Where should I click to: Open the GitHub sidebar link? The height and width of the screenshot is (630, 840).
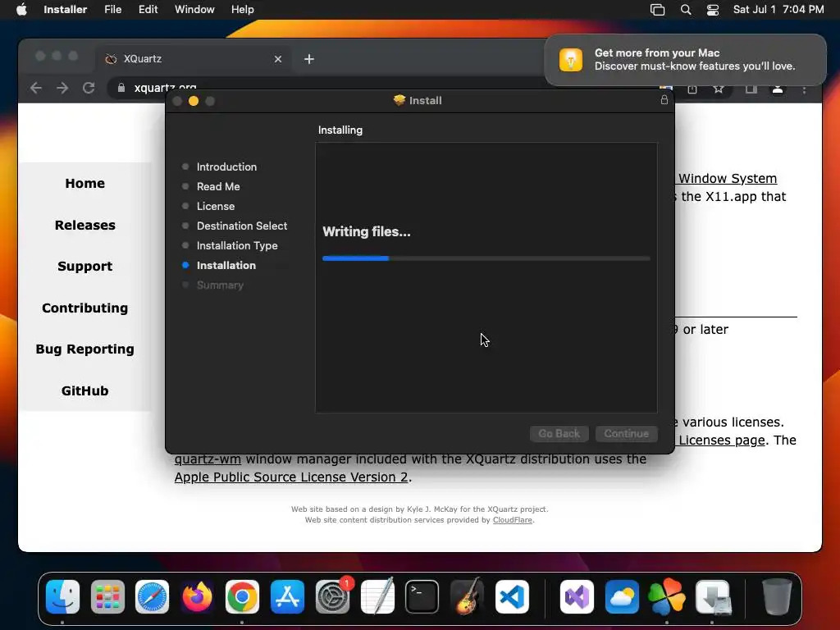tap(84, 391)
